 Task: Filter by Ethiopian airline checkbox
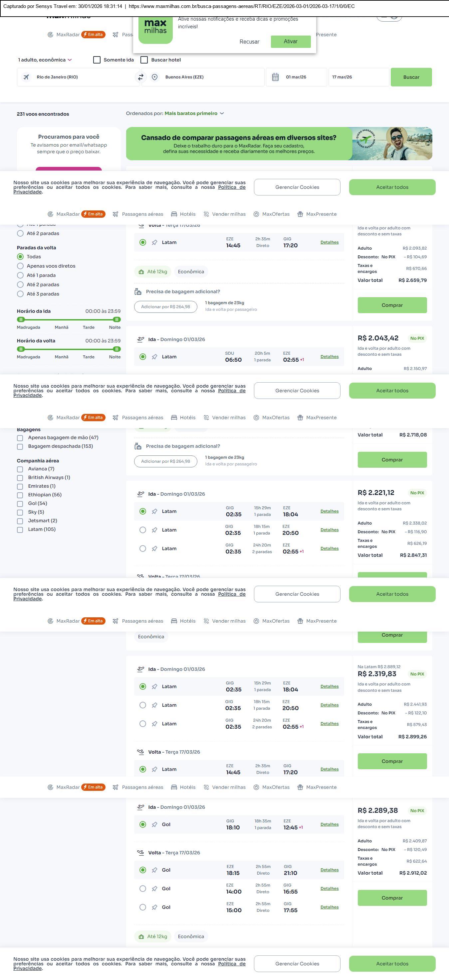coord(20,495)
